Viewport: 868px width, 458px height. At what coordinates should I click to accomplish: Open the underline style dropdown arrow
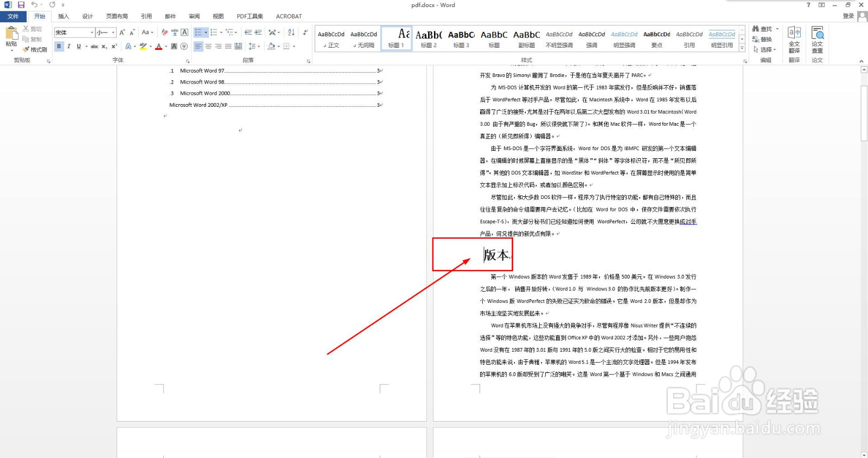click(86, 47)
